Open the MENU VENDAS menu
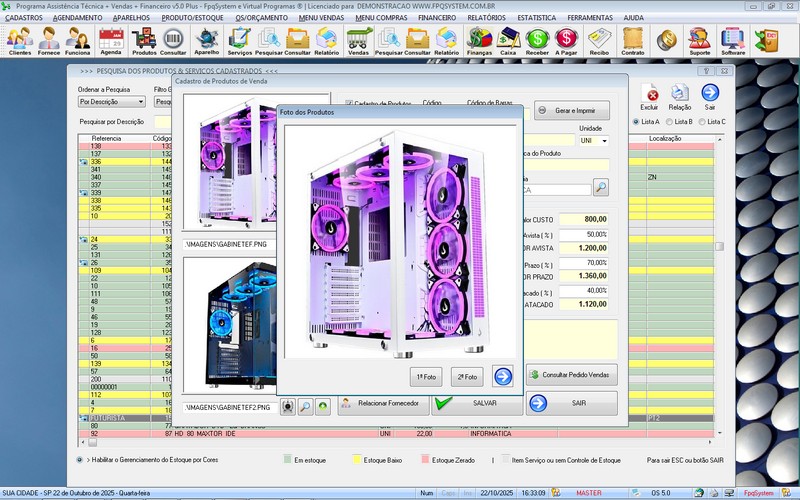Screen dimensions: 800x500 coord(321,17)
